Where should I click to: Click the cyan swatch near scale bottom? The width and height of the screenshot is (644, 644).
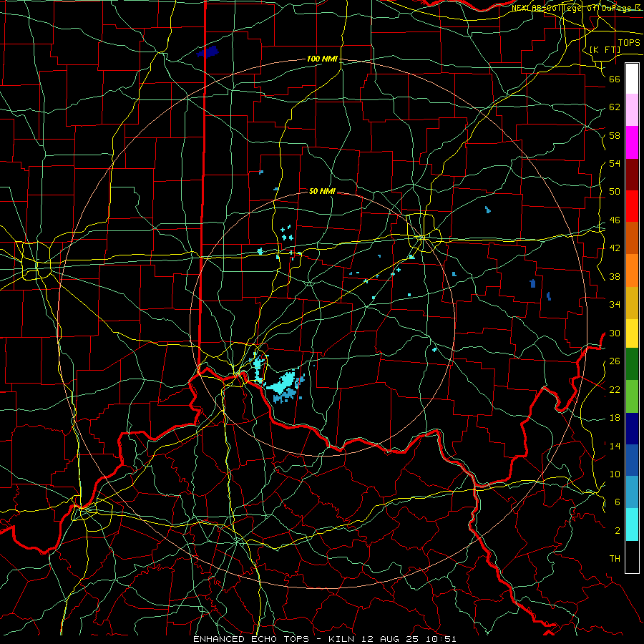click(x=632, y=525)
